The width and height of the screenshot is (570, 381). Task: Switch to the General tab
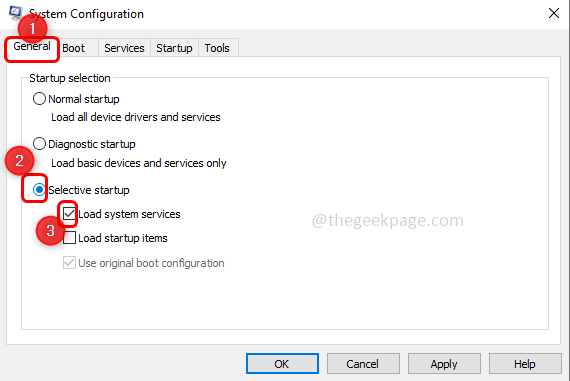coord(32,47)
